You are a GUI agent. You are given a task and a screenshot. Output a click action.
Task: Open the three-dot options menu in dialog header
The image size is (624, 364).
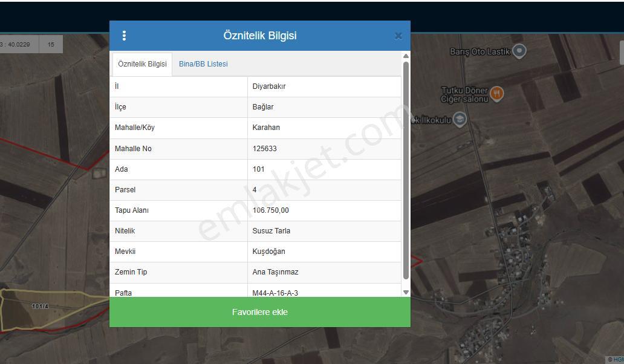pos(124,36)
